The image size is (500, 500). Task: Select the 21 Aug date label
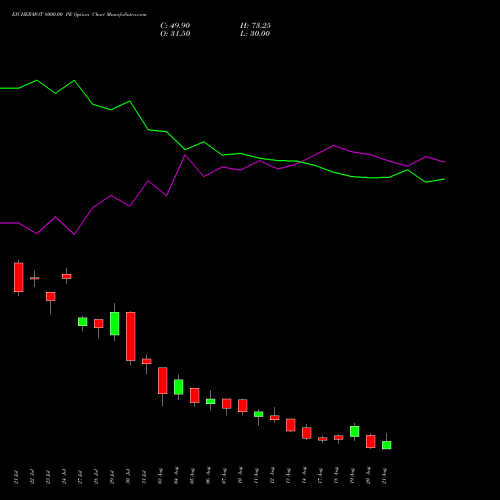[x=384, y=476]
